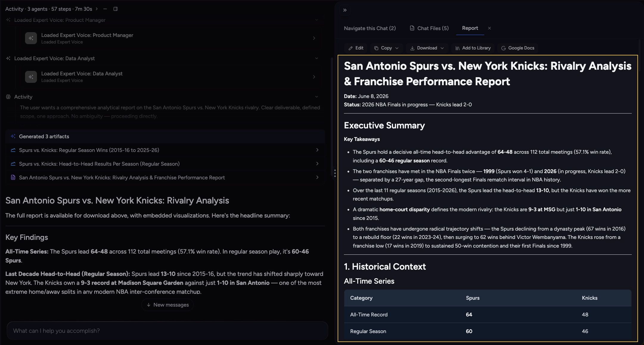
Task: Click the bold 'home-court disparity' text in the report
Action: tap(404, 209)
